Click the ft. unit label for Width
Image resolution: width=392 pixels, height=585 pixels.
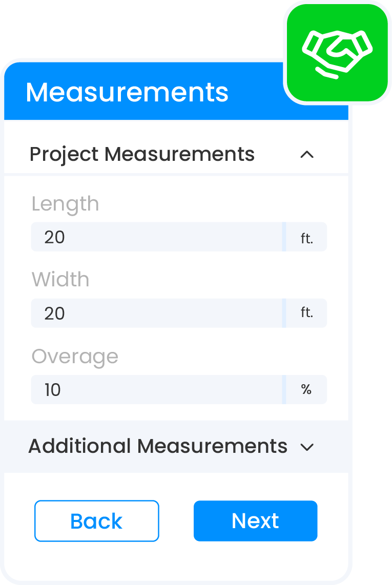tap(307, 313)
